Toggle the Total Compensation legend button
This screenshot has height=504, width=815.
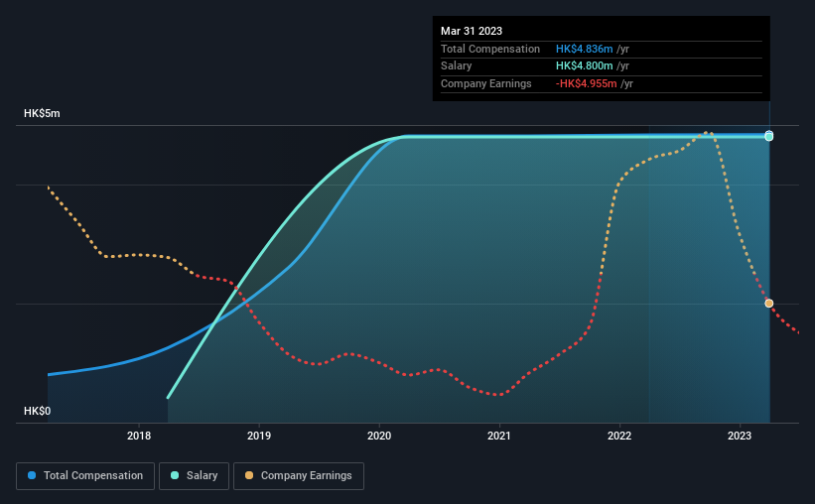[x=85, y=476]
